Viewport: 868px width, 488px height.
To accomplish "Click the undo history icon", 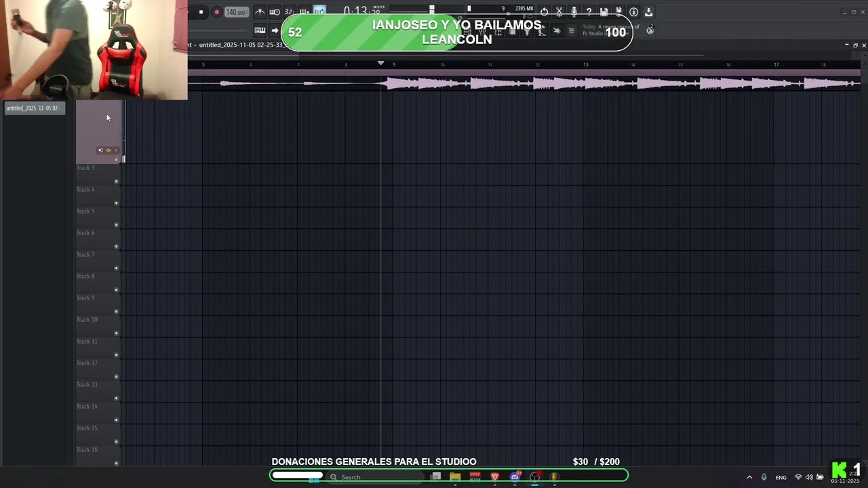I will [x=544, y=12].
